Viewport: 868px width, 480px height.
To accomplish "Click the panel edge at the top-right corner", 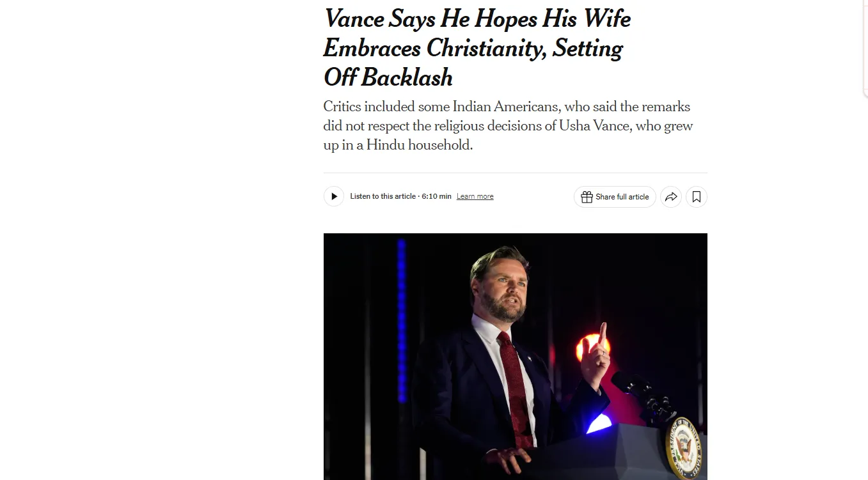I will point(865,48).
